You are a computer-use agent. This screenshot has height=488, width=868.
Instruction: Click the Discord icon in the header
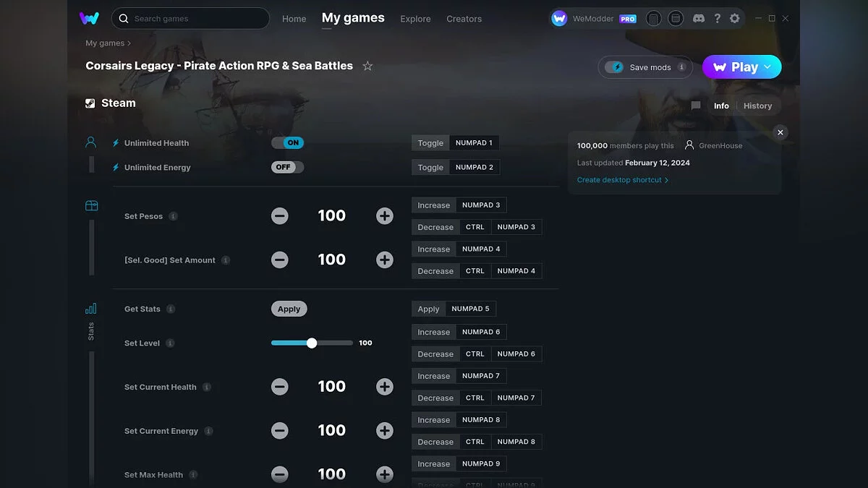tap(698, 19)
